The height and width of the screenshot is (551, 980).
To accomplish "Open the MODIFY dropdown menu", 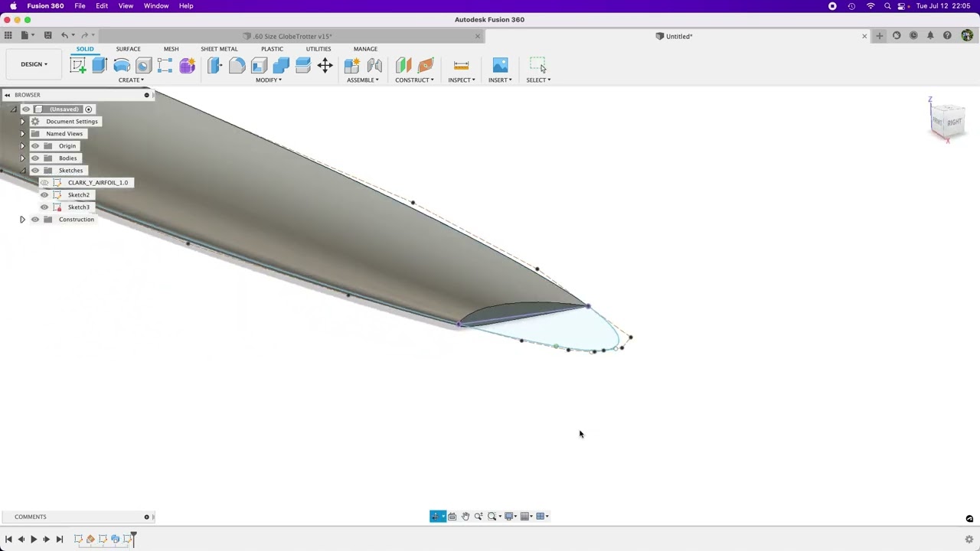I will [x=269, y=80].
